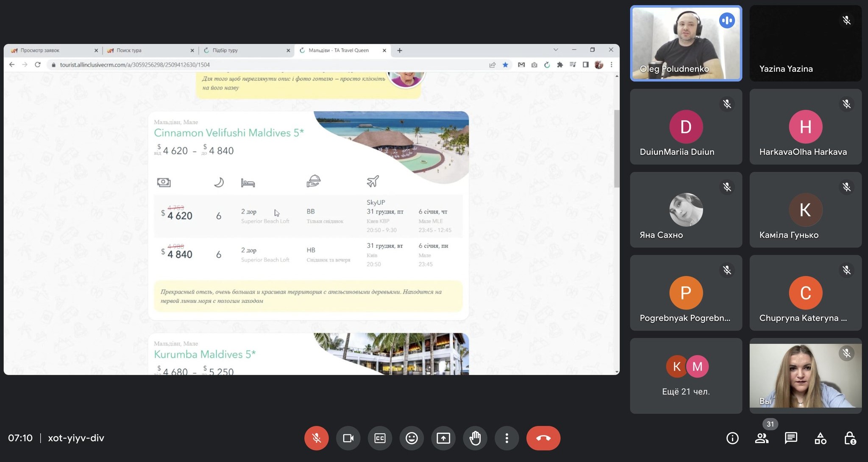Toggle the bookmark star icon

click(505, 64)
